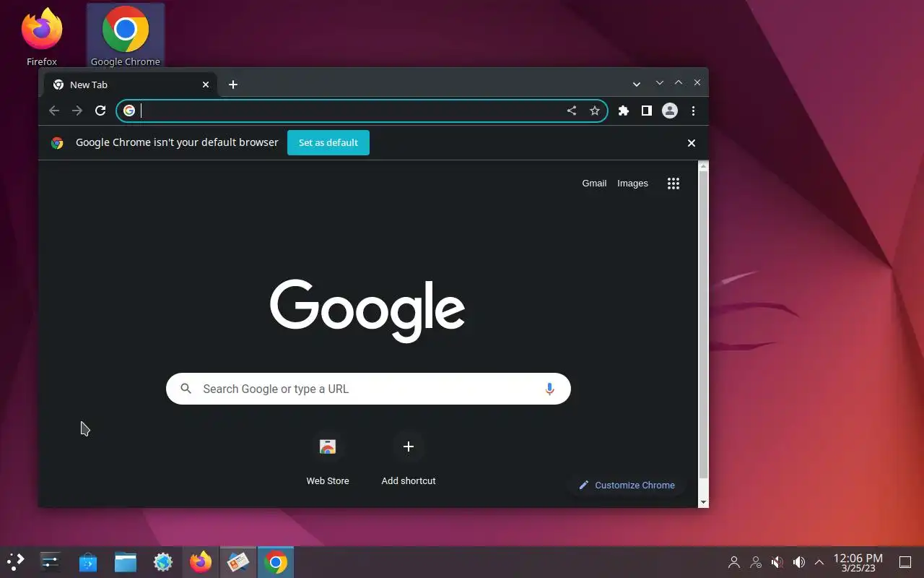
Task: Open the taskbar app next to Firefox
Action: 238,561
